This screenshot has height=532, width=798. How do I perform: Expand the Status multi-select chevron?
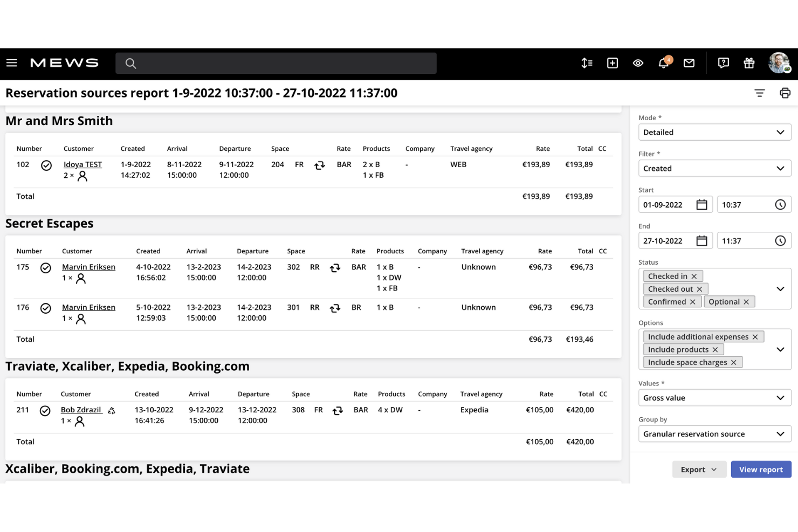click(x=780, y=289)
